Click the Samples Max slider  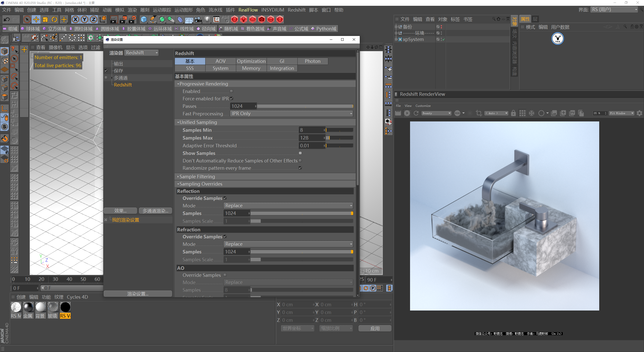[x=339, y=138]
